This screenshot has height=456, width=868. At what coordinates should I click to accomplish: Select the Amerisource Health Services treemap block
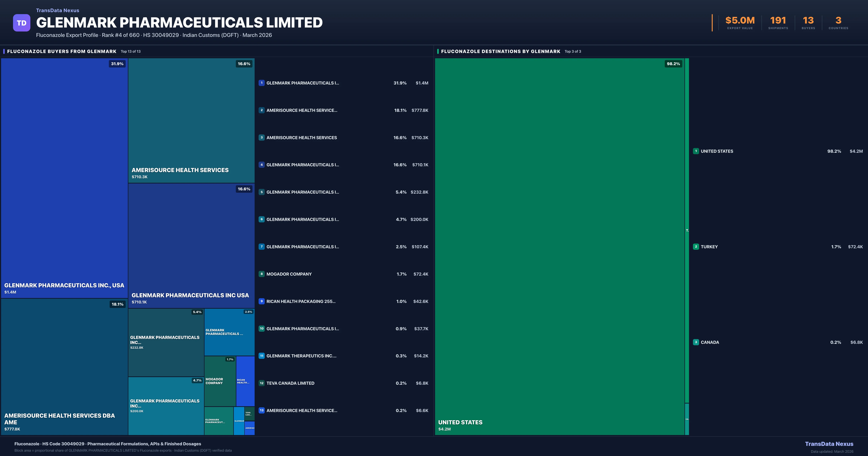pyautogui.click(x=191, y=120)
